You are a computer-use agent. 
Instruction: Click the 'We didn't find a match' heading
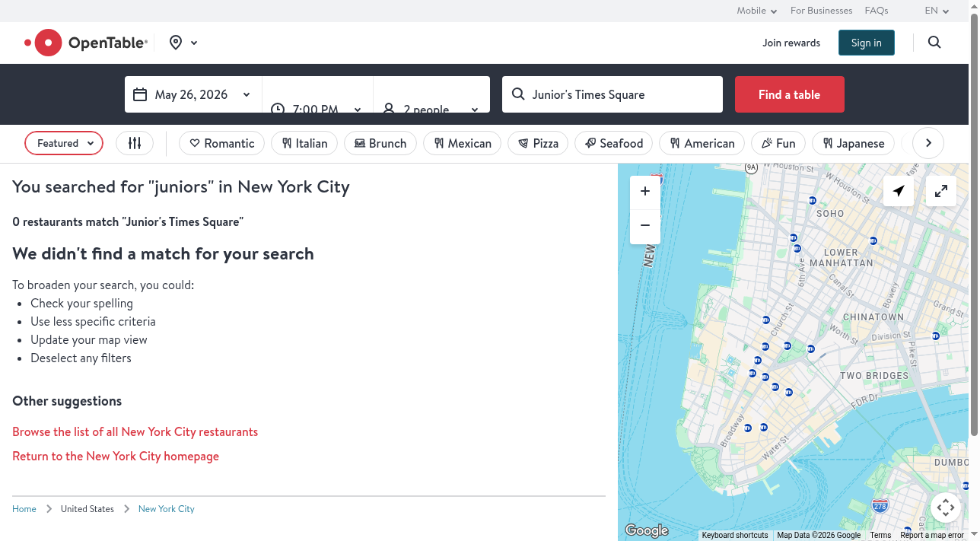tap(163, 254)
